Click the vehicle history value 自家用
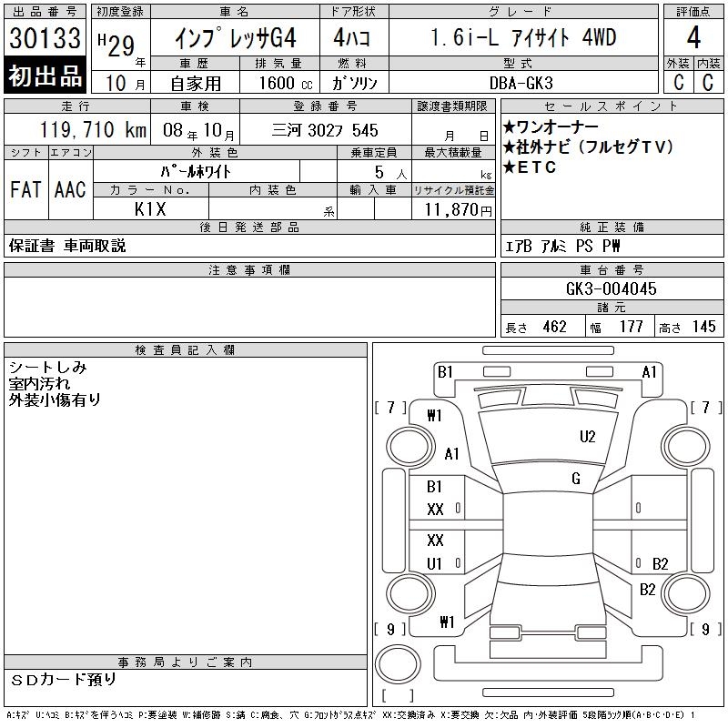728x728 pixels. pos(196,84)
